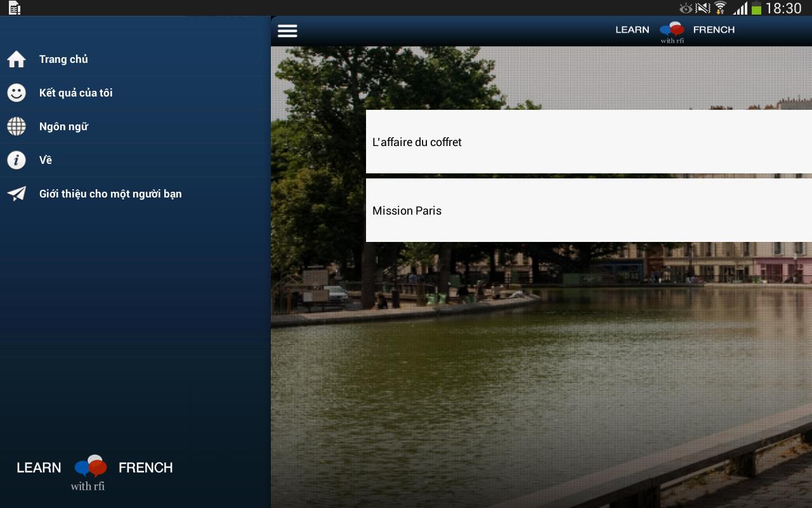Tap the info icon beside Về

(x=16, y=160)
